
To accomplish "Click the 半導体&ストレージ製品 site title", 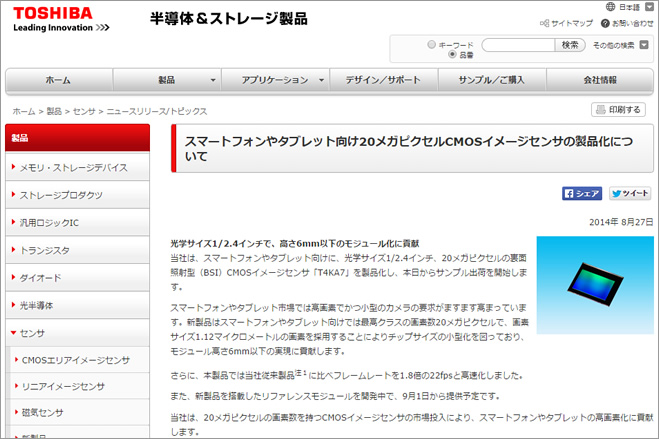I will 229,19.
